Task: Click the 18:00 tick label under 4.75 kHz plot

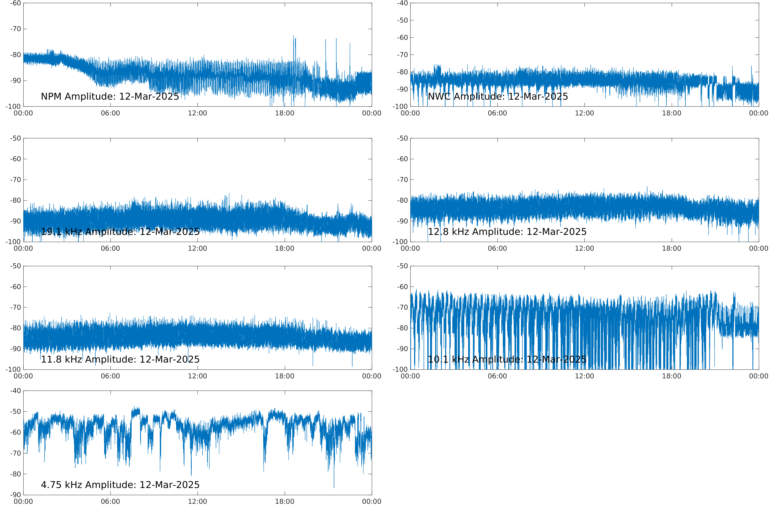Action: (x=284, y=502)
